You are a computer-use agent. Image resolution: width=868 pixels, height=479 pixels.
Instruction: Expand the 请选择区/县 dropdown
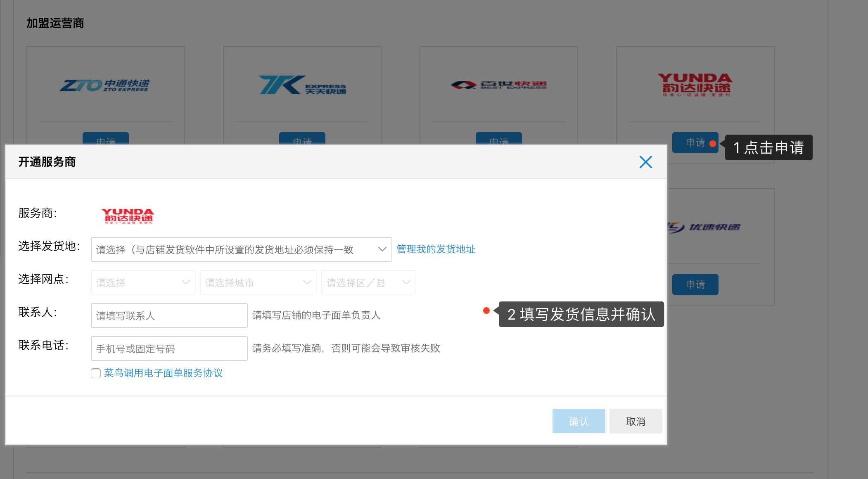coord(368,282)
